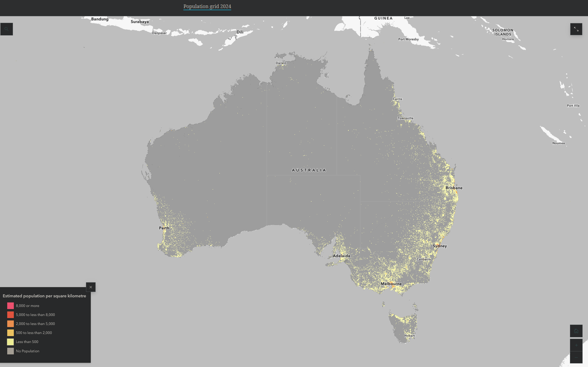
Task: Click the Darwin label on map
Action: point(281,63)
